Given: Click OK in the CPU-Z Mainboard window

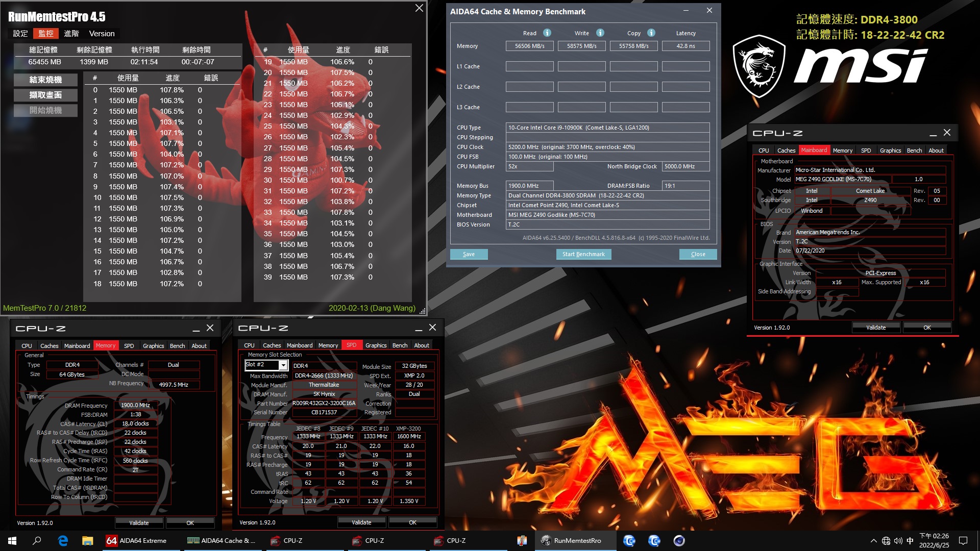Looking at the screenshot, I should tap(927, 328).
